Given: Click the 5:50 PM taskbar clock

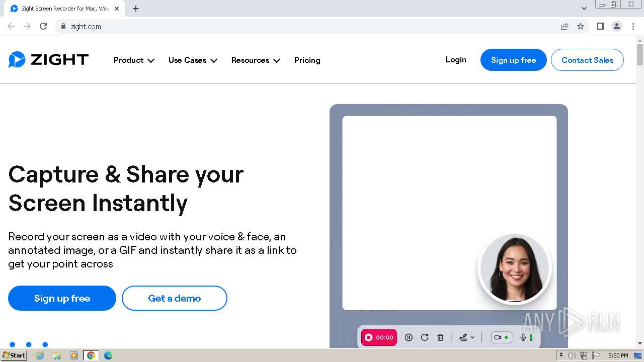Looking at the screenshot, I should 618,355.
